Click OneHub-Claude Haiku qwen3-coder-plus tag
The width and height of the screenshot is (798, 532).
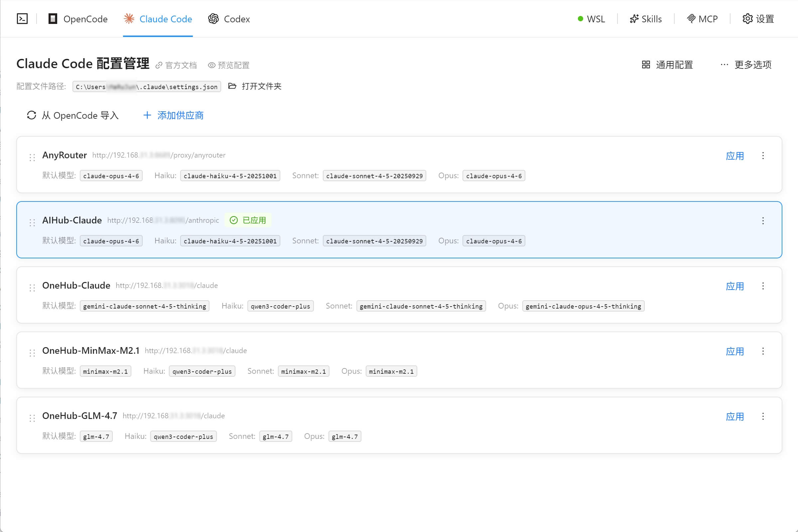pyautogui.click(x=281, y=306)
